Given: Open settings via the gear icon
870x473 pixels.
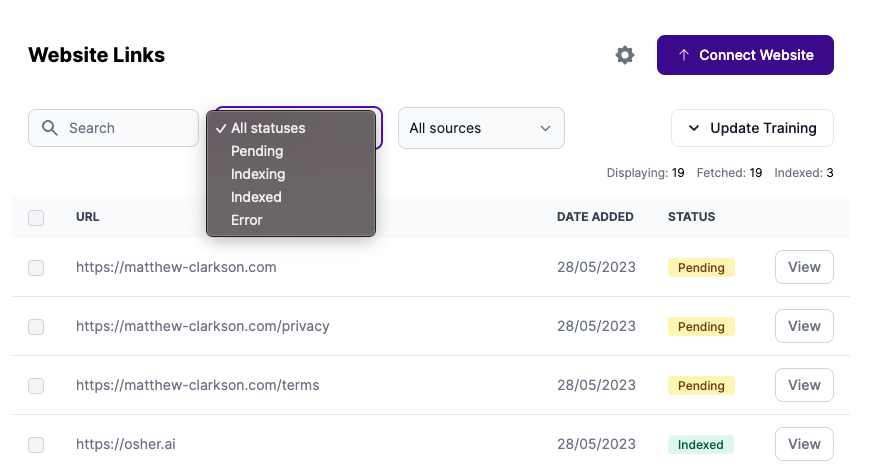Looking at the screenshot, I should [625, 55].
